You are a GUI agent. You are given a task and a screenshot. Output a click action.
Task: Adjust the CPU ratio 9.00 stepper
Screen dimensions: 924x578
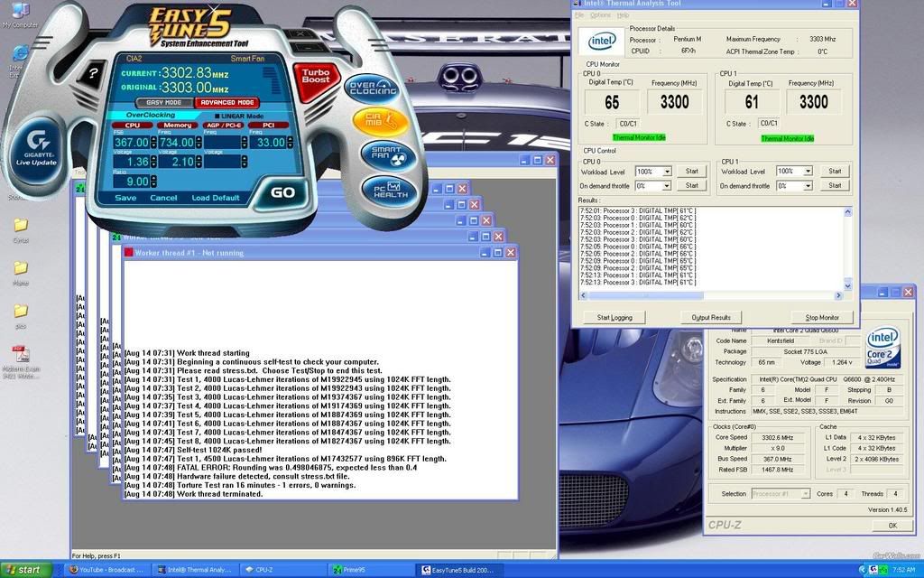[x=153, y=181]
